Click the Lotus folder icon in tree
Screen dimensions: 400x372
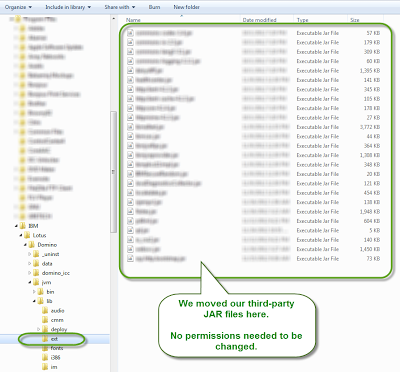[x=27, y=235]
